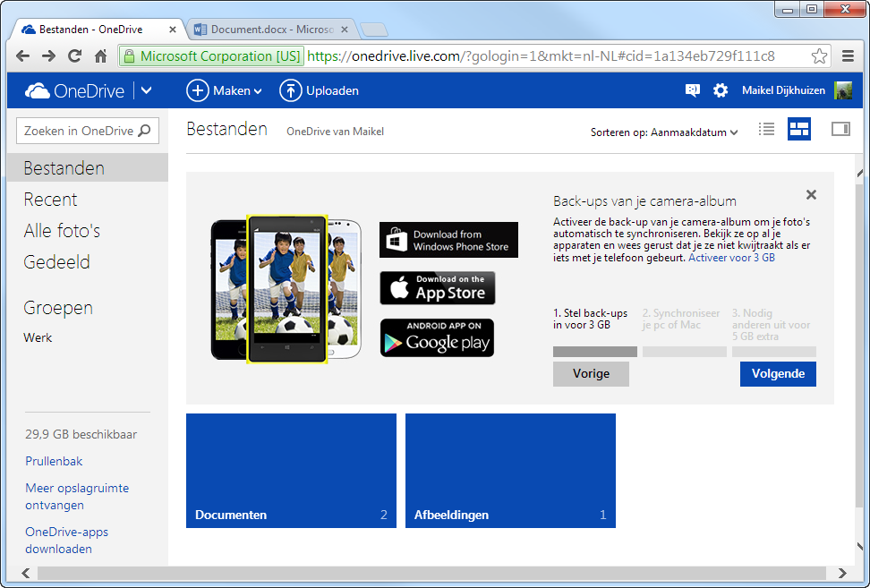The height and width of the screenshot is (588, 870).
Task: Close the camera back-up banner
Action: coord(811,195)
